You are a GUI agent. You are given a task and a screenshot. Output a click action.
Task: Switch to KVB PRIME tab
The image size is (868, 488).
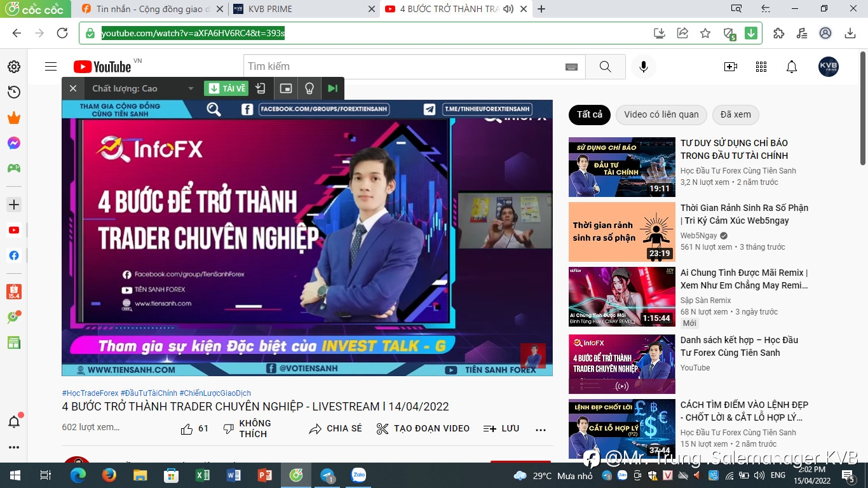coord(304,9)
